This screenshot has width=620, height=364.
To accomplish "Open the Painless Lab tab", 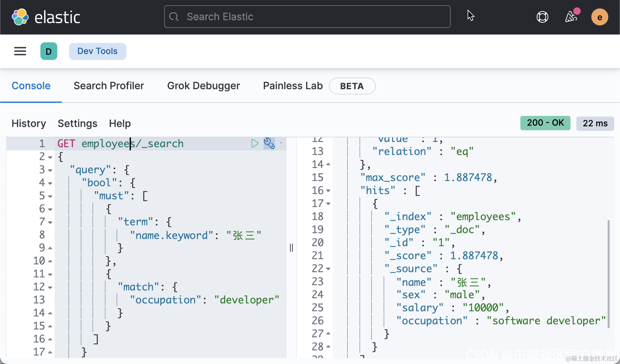I will pos(293,86).
